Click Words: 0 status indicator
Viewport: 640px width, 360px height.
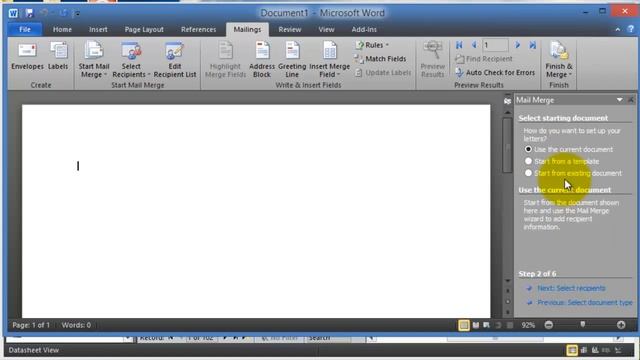(x=76, y=325)
